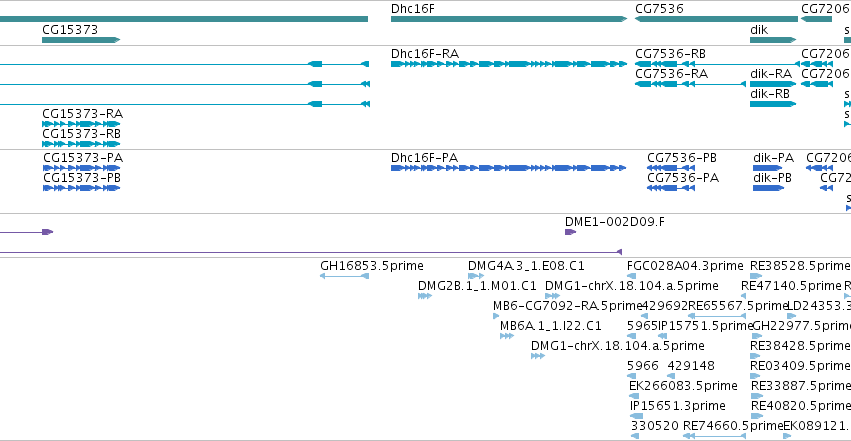851x441 pixels.
Task: Click the feature labeled 429692
Action: click(x=644, y=316)
